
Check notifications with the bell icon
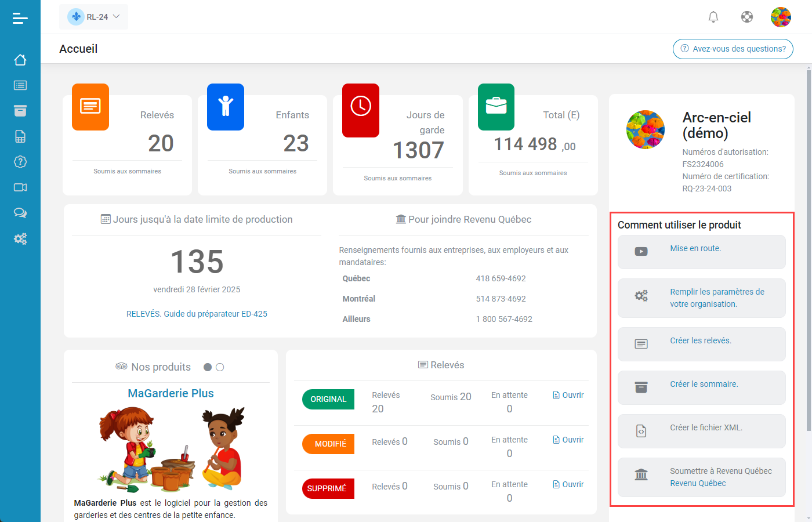pyautogui.click(x=713, y=17)
